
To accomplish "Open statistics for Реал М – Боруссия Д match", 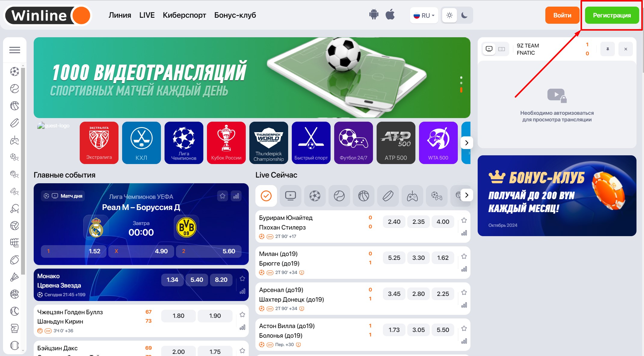I will point(236,196).
